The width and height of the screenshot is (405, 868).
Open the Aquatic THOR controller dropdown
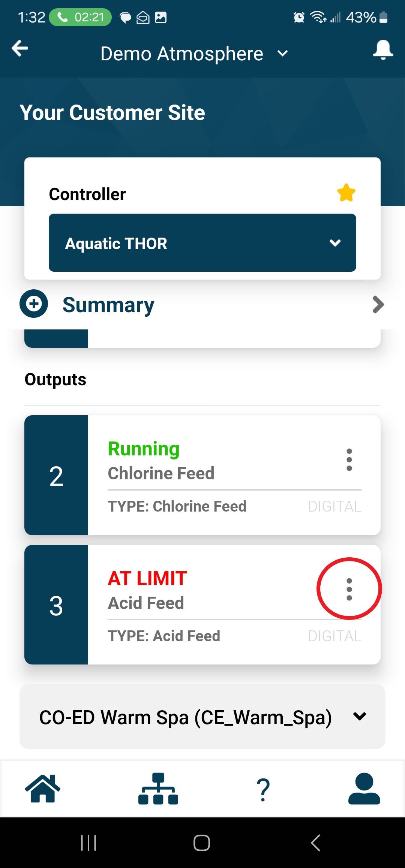pos(202,243)
